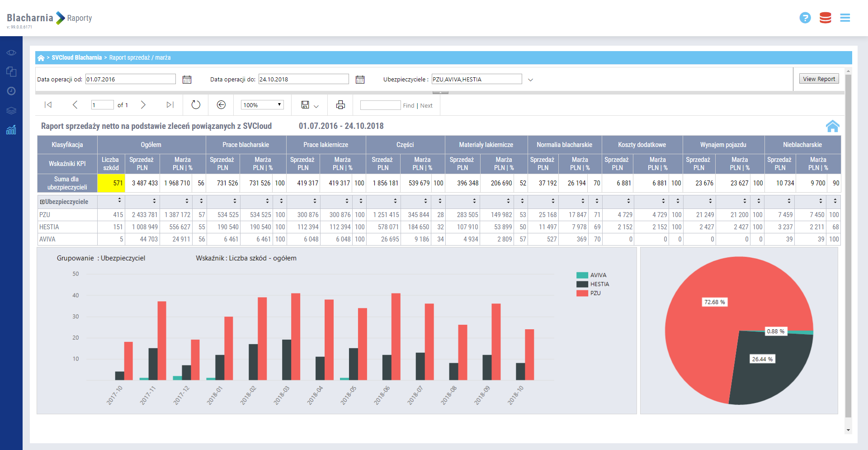Click the Find link

pyautogui.click(x=408, y=105)
